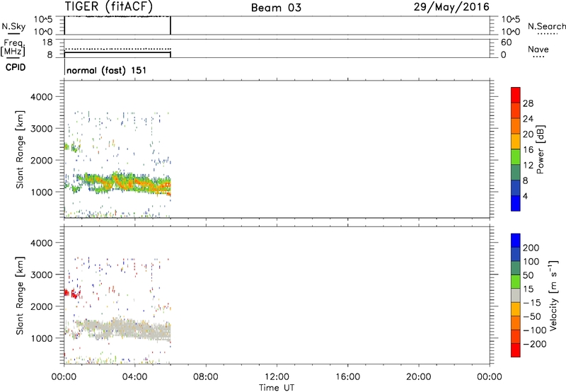Click the Time UT axis title
Screen dimensions: 566x392
coord(277,388)
